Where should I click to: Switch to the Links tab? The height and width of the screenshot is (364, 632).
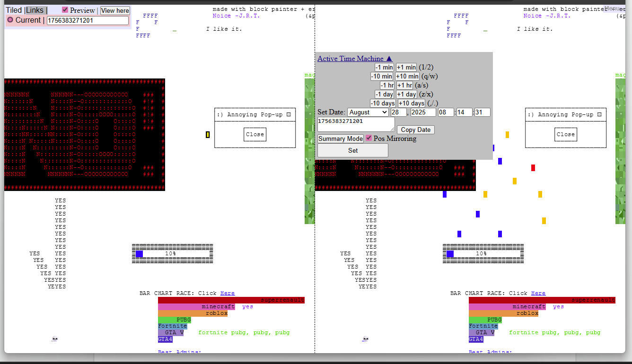point(35,10)
